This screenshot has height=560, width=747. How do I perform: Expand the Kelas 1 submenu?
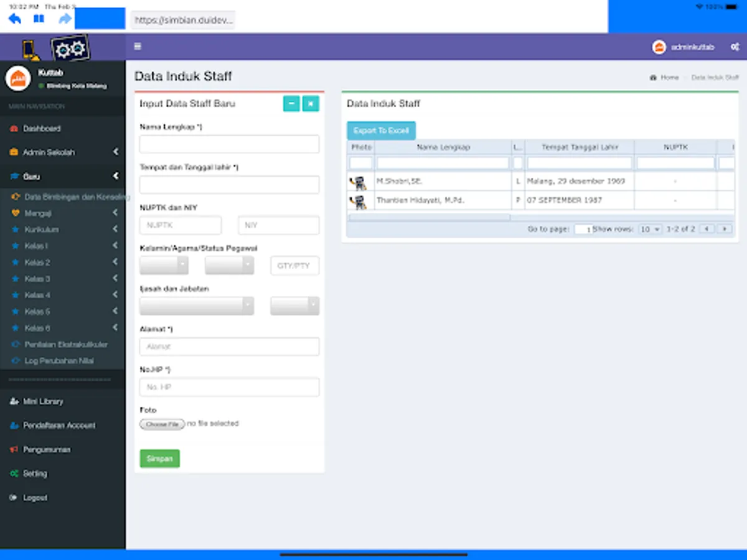click(62, 246)
